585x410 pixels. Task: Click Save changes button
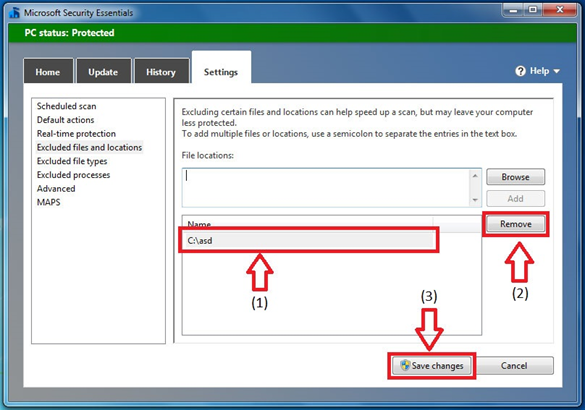click(432, 366)
